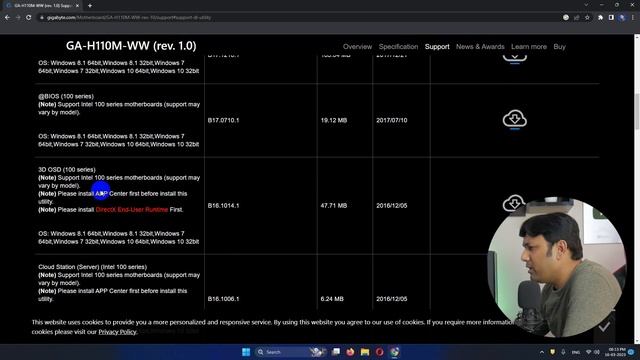This screenshot has height=360, width=640.
Task: Select the Cloud Station (Server) title
Action: (93, 267)
